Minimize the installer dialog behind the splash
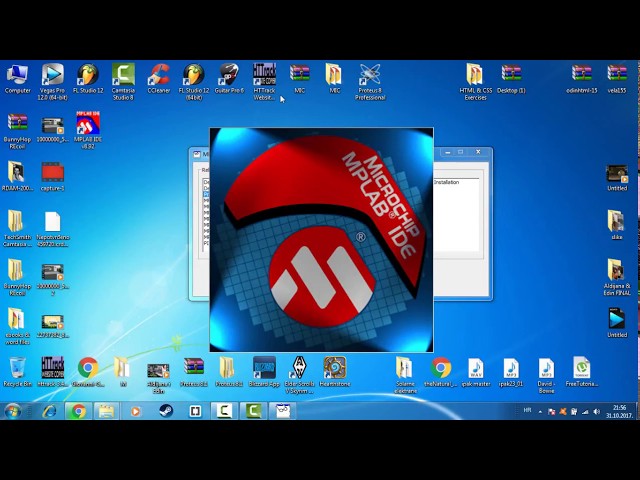The image size is (640, 480). [x=448, y=152]
